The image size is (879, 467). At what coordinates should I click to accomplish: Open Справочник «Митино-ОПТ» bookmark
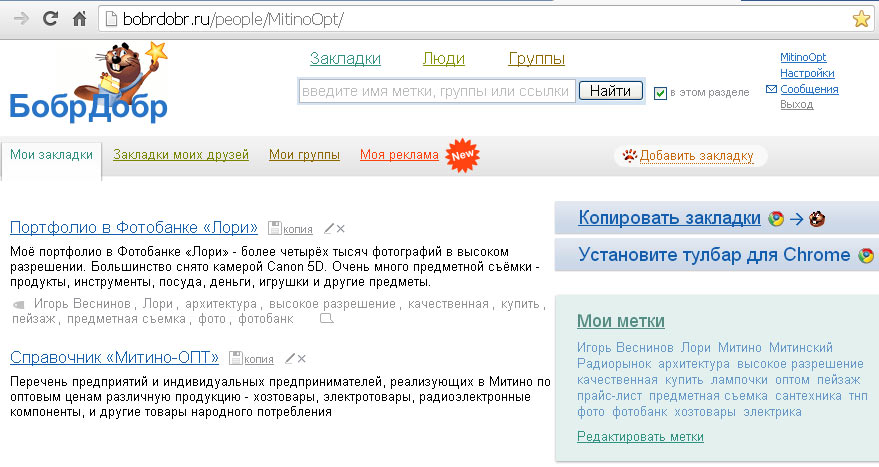[x=114, y=358]
